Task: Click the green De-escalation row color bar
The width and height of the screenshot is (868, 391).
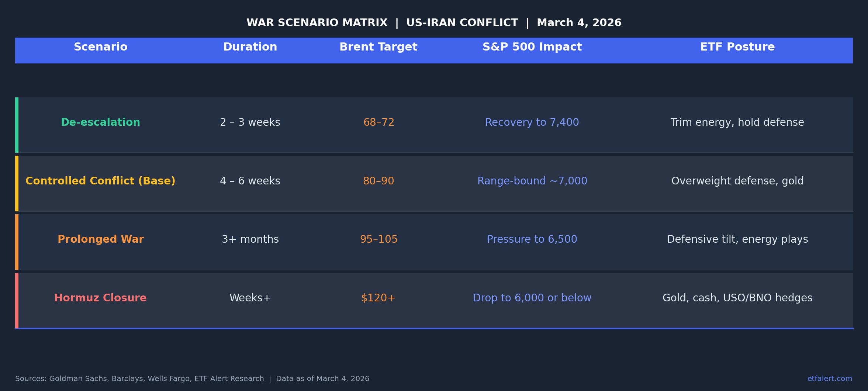Action: pyautogui.click(x=17, y=125)
